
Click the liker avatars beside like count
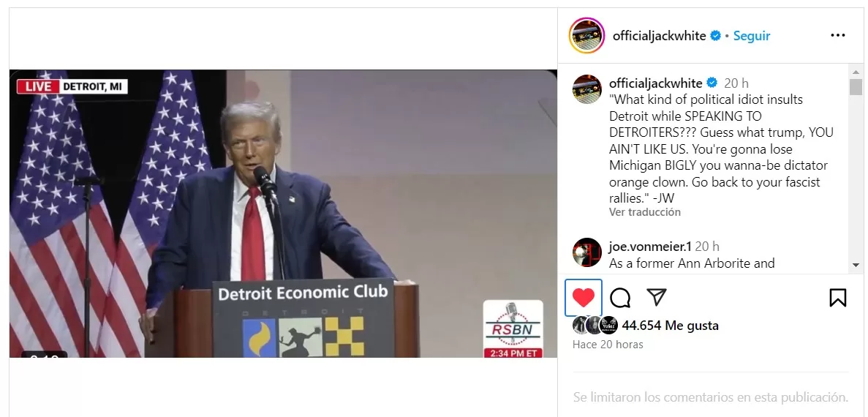[595, 325]
